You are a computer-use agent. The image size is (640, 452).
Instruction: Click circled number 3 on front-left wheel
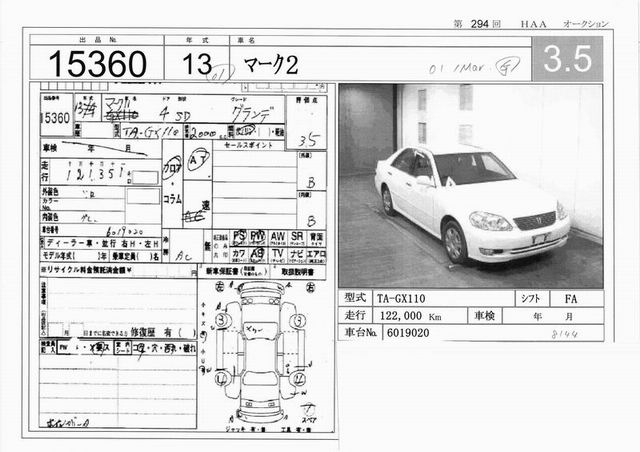pos(223,320)
